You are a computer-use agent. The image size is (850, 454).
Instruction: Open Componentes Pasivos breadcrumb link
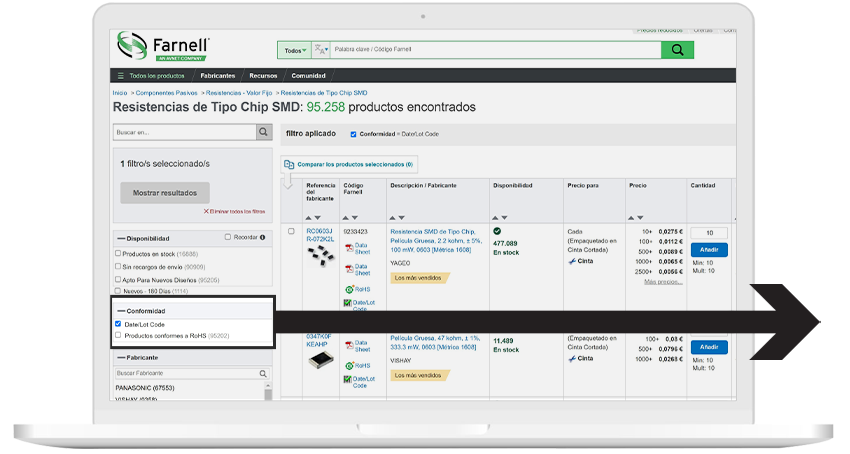click(x=166, y=93)
